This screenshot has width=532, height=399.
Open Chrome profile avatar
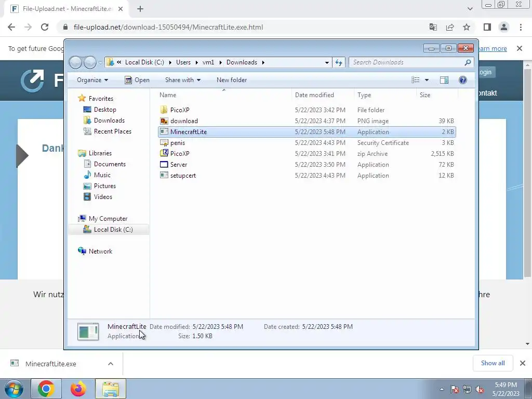[504, 27]
